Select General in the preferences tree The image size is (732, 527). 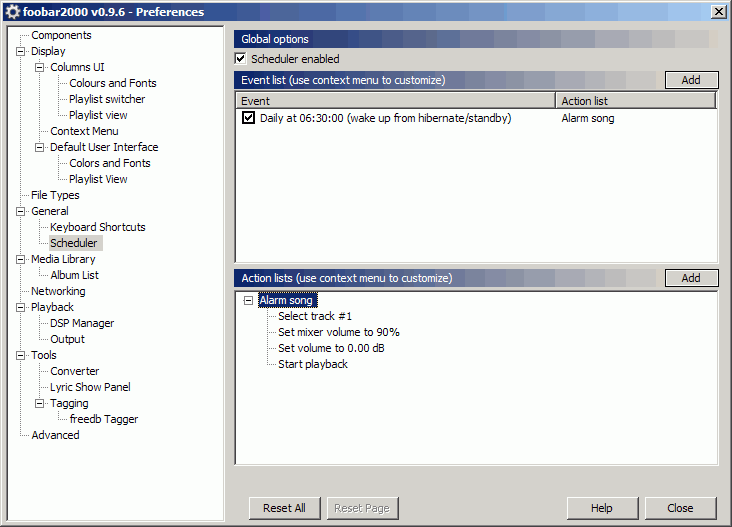point(49,211)
